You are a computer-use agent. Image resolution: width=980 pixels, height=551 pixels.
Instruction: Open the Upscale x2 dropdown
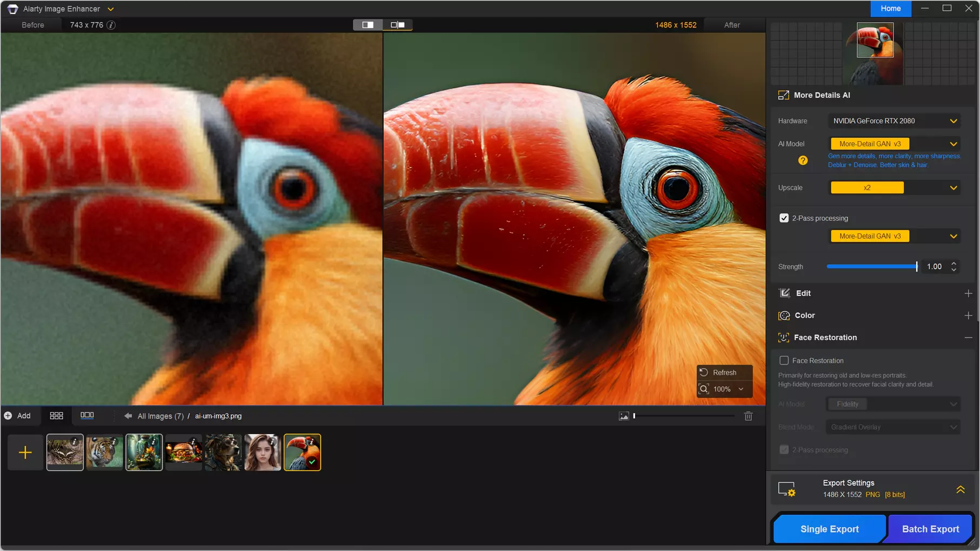894,188
